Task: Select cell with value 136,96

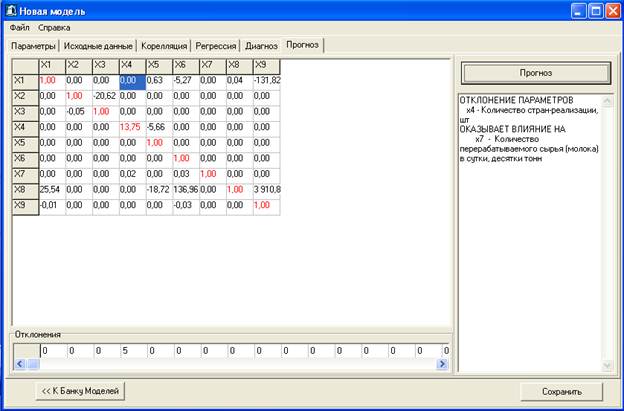Action: tap(186, 191)
